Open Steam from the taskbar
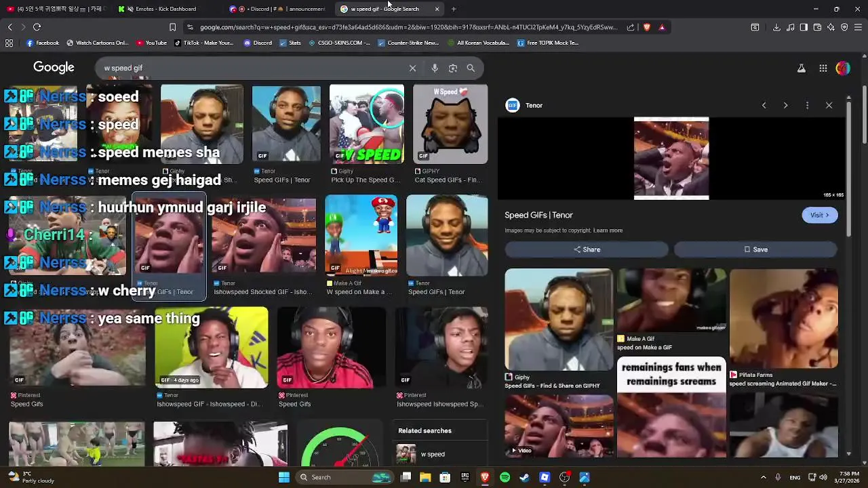This screenshot has height=488, width=868. 524,477
